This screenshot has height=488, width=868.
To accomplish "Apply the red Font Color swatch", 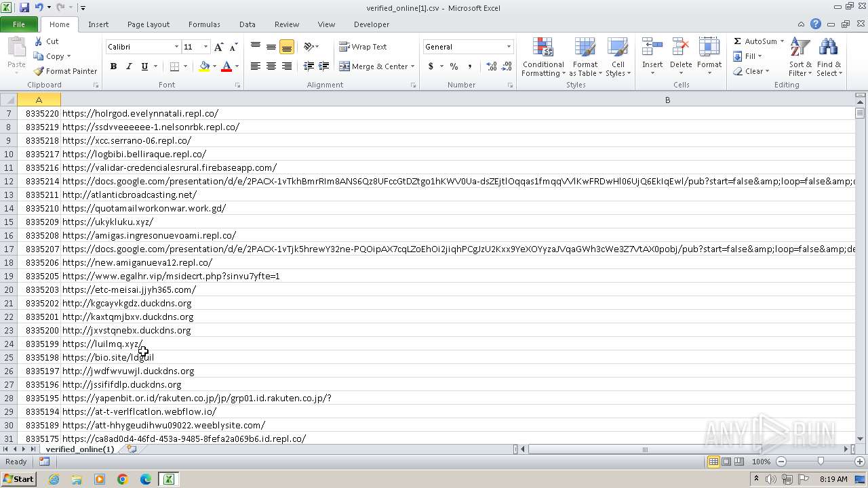I will [x=226, y=66].
